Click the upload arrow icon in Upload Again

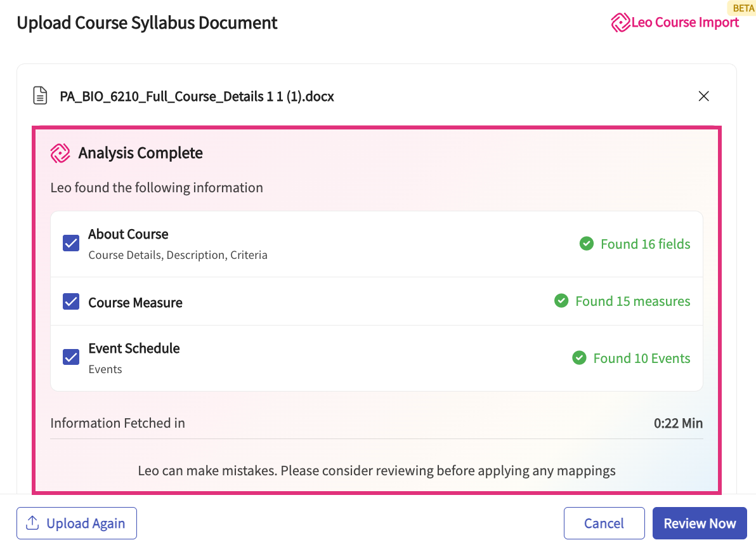click(32, 523)
